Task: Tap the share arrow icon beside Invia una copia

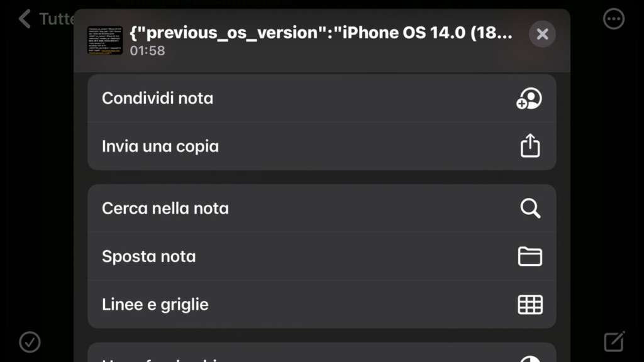Action: pos(530,146)
